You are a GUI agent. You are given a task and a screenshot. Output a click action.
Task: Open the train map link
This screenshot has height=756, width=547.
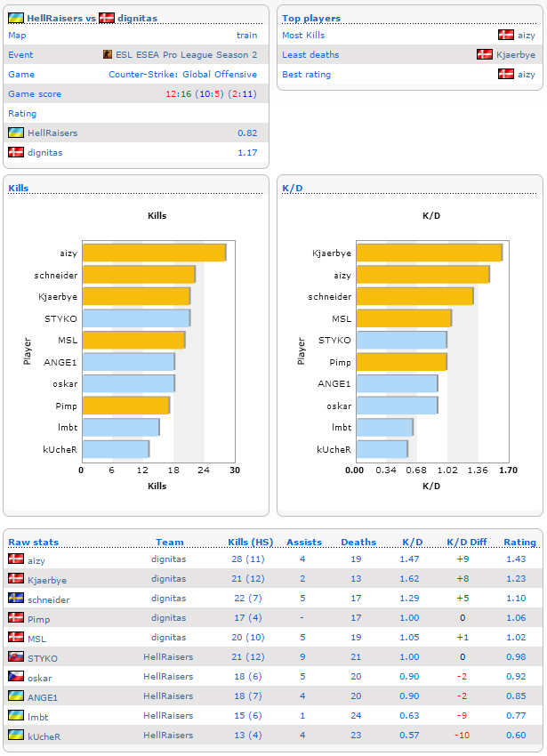pyautogui.click(x=246, y=36)
